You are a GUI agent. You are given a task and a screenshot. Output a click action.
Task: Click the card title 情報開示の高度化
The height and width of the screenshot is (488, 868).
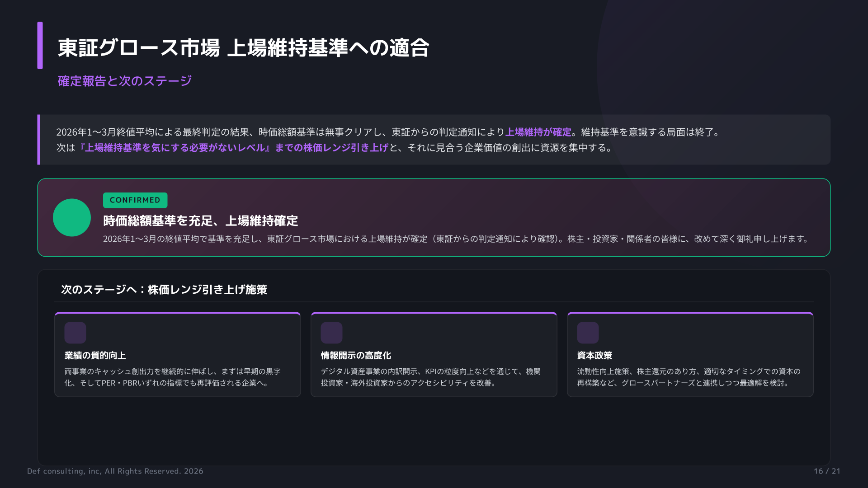point(356,356)
